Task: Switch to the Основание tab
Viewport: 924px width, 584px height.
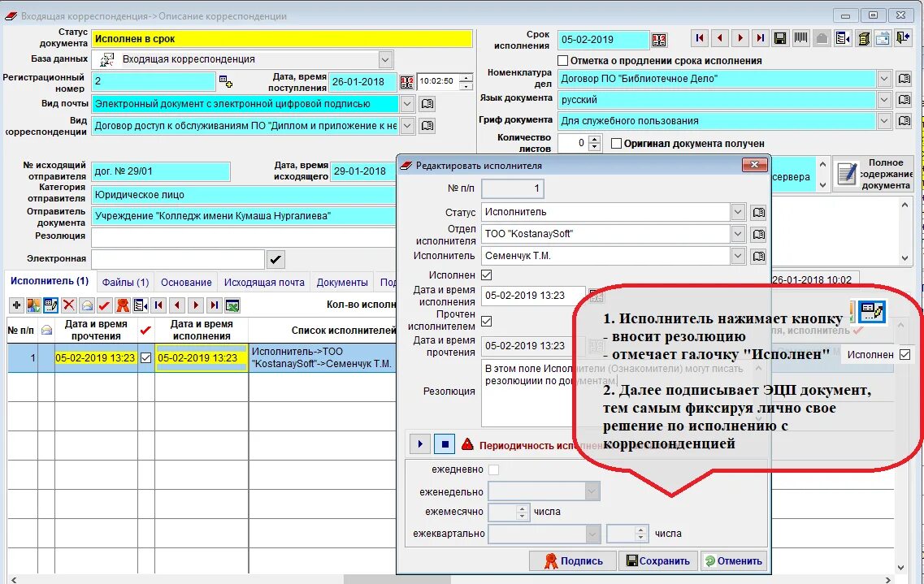Action: pos(186,282)
